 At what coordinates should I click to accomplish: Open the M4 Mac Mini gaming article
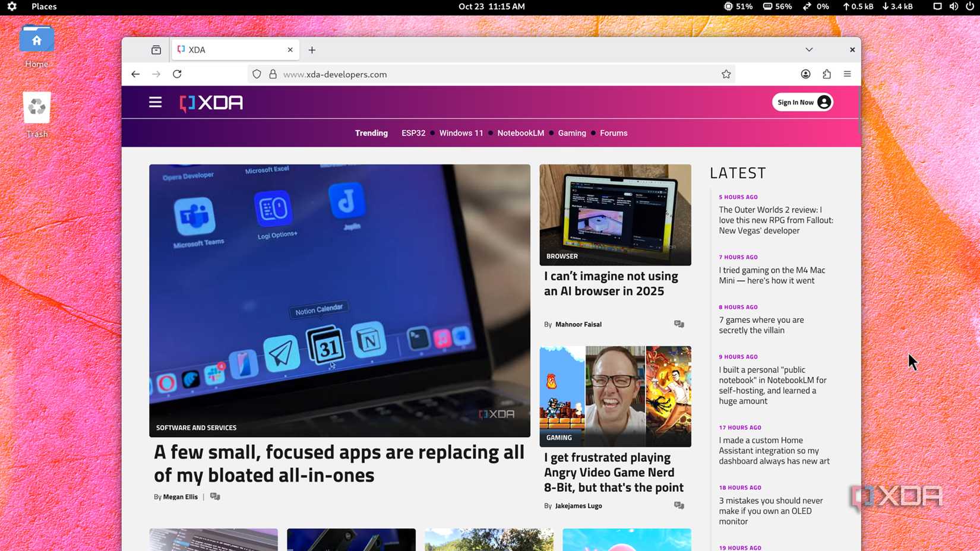(x=772, y=275)
